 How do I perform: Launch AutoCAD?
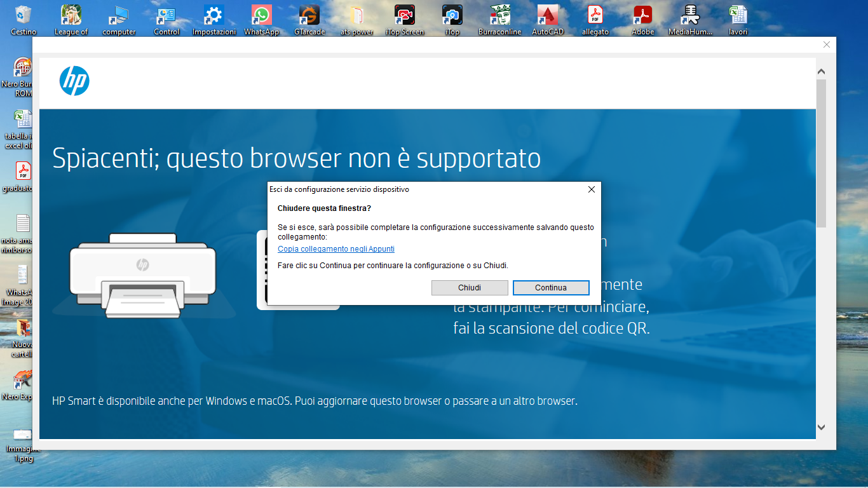(x=547, y=14)
